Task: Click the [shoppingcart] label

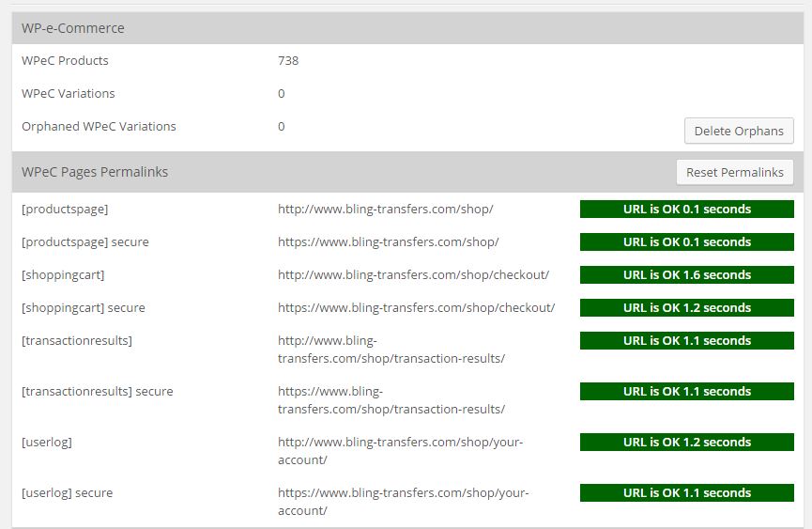Action: tap(63, 274)
